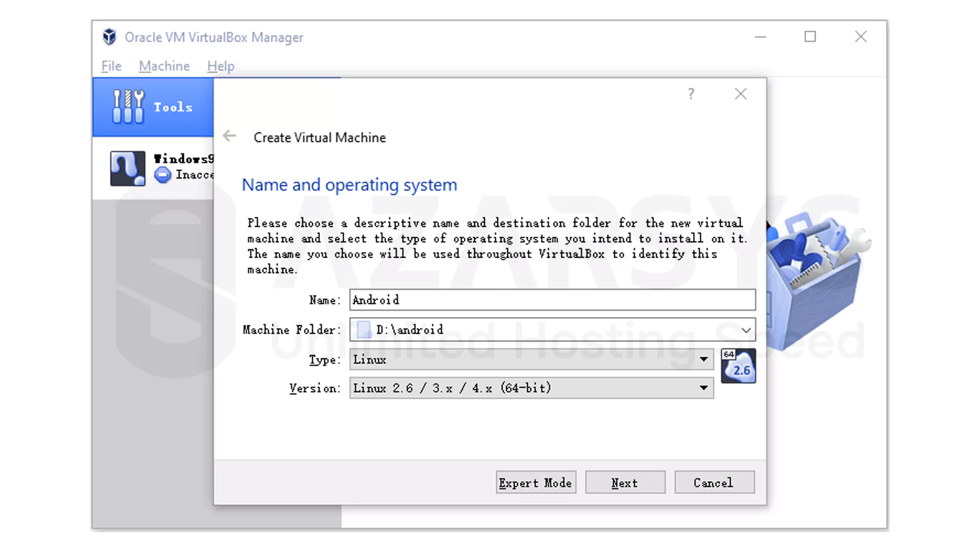Image resolution: width=980 pixels, height=551 pixels.
Task: Cancel the virtual machine creation
Action: point(714,482)
